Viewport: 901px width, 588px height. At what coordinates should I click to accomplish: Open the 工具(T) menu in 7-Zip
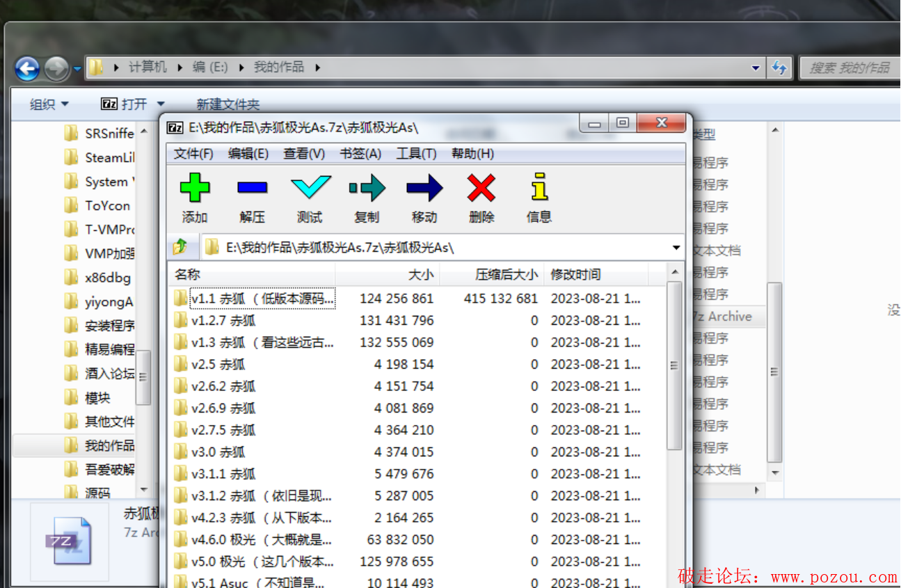416,154
